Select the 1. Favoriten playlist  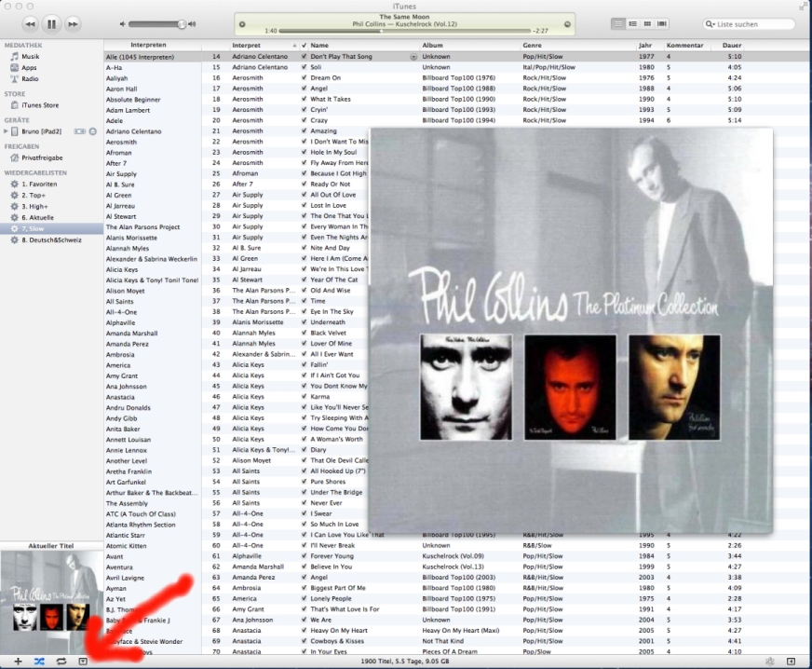37,184
